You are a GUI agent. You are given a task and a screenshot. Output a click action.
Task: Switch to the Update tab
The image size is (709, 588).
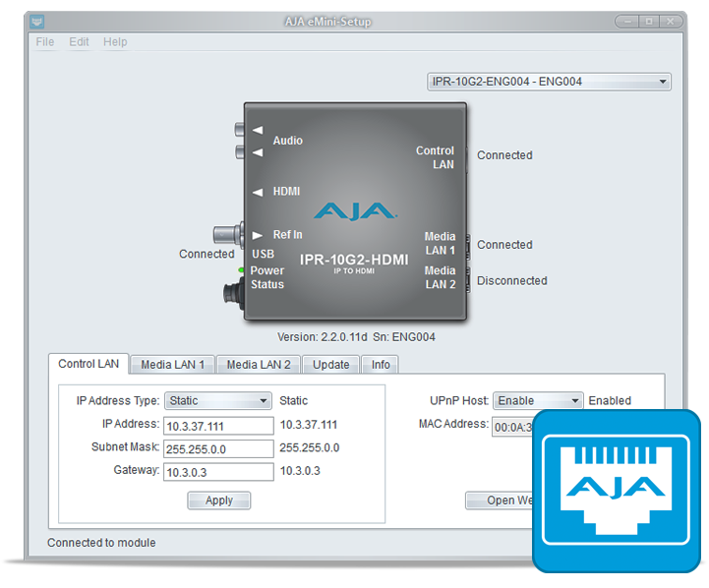(x=330, y=365)
